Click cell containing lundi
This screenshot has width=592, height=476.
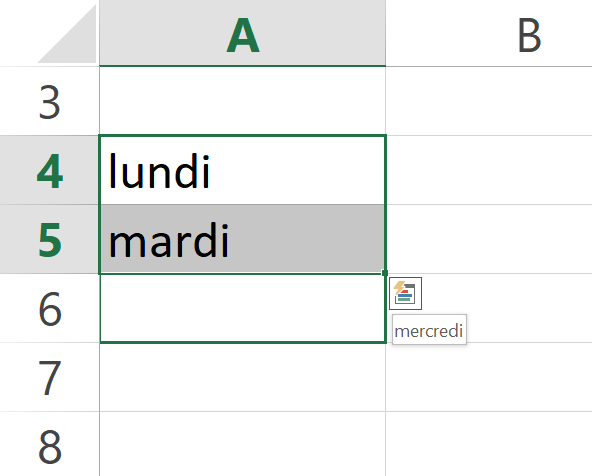point(243,170)
